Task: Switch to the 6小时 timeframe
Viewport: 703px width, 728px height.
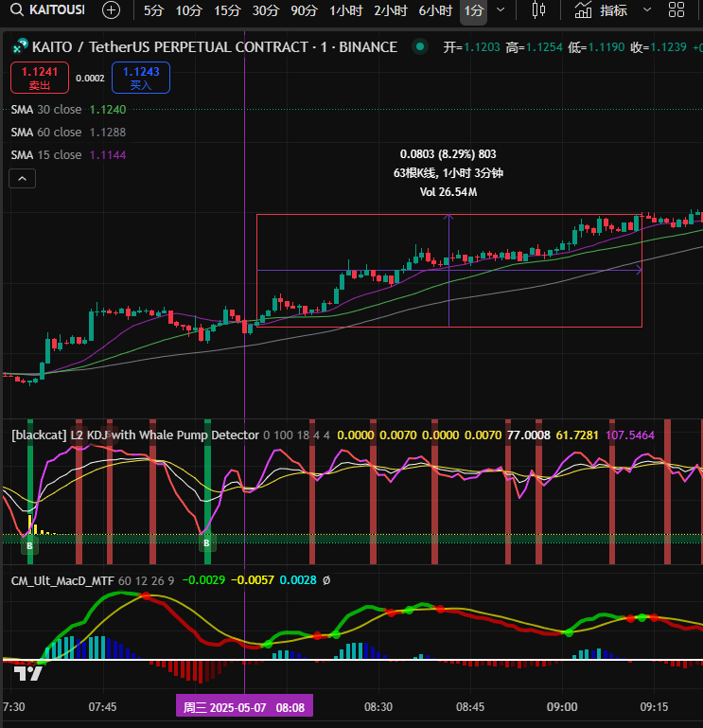Action: 435,10
